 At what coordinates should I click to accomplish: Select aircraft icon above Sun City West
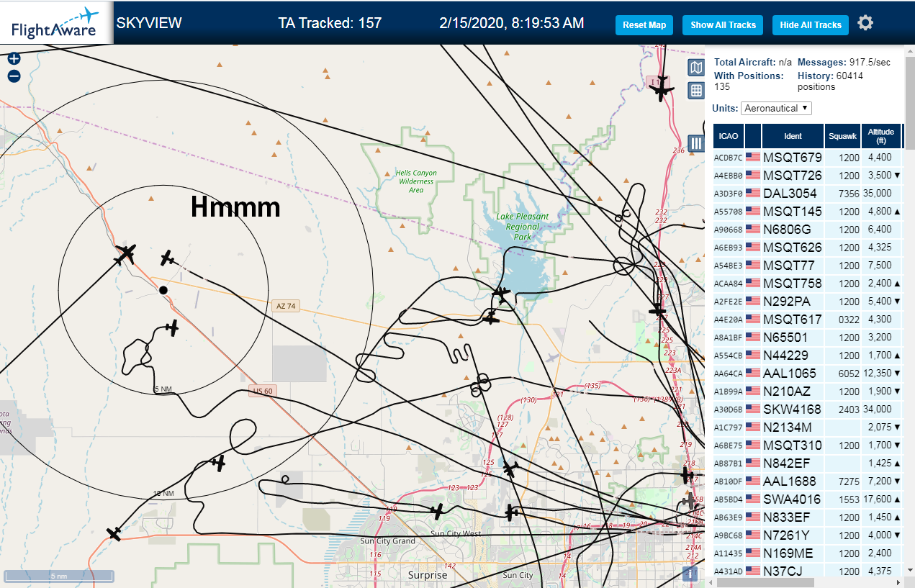[437, 511]
